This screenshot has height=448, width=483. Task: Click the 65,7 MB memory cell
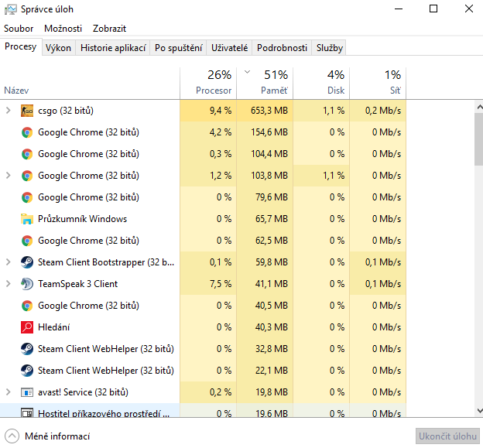tap(265, 219)
